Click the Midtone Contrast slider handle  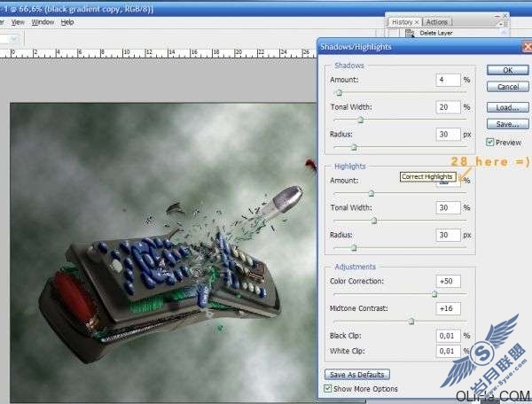pos(411,321)
